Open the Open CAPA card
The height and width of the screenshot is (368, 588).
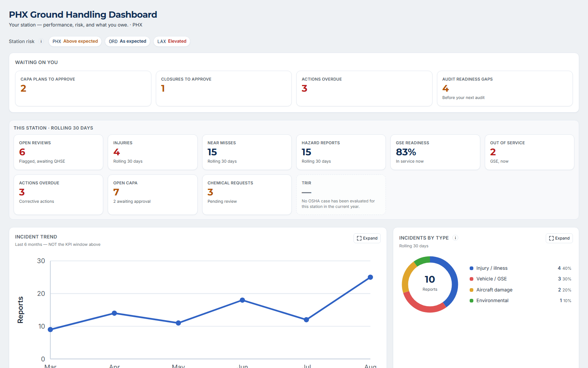pos(153,195)
